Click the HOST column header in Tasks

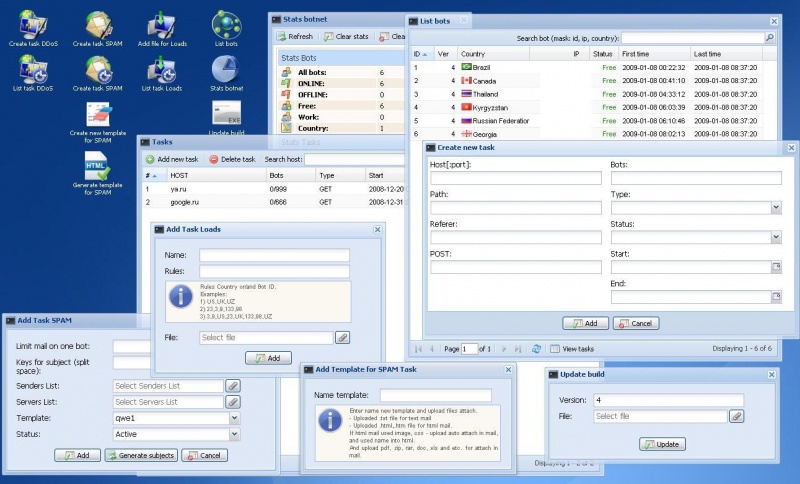pos(180,175)
